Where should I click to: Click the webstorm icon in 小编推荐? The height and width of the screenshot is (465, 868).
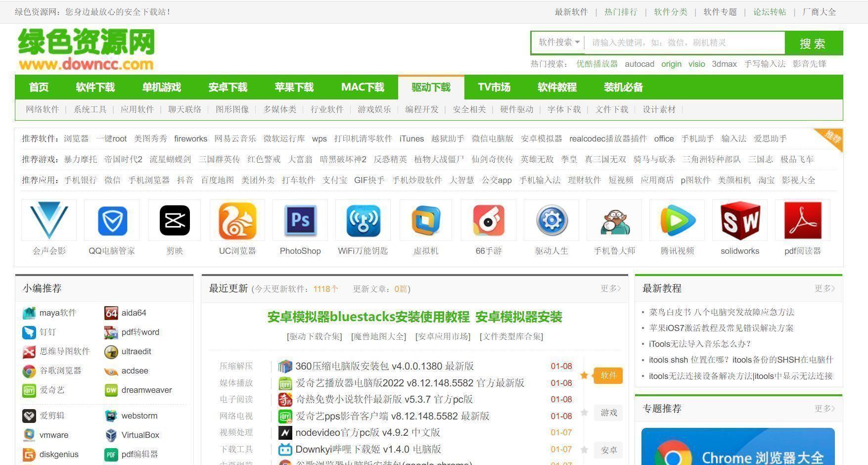coord(111,416)
